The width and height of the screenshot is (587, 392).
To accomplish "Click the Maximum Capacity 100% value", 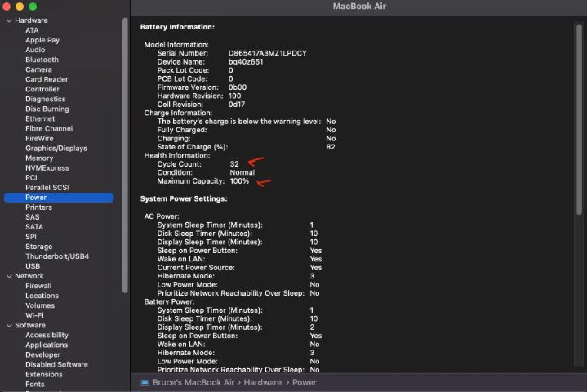I will click(x=239, y=181).
